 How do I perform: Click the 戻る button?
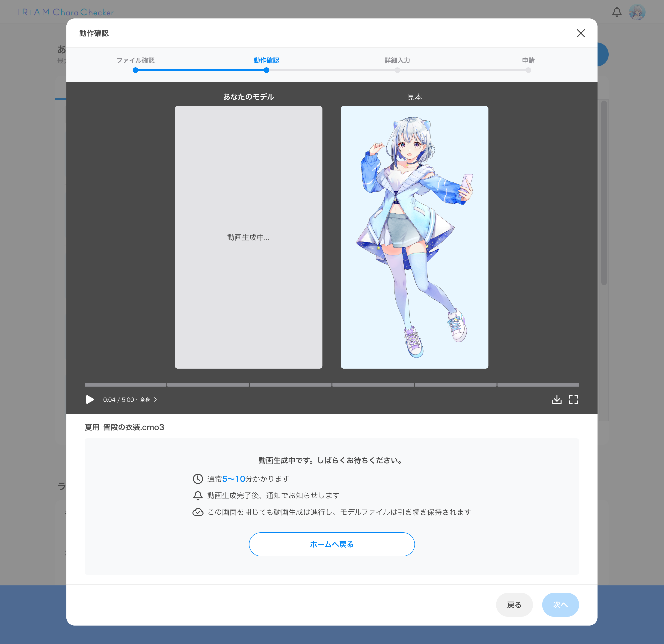514,605
